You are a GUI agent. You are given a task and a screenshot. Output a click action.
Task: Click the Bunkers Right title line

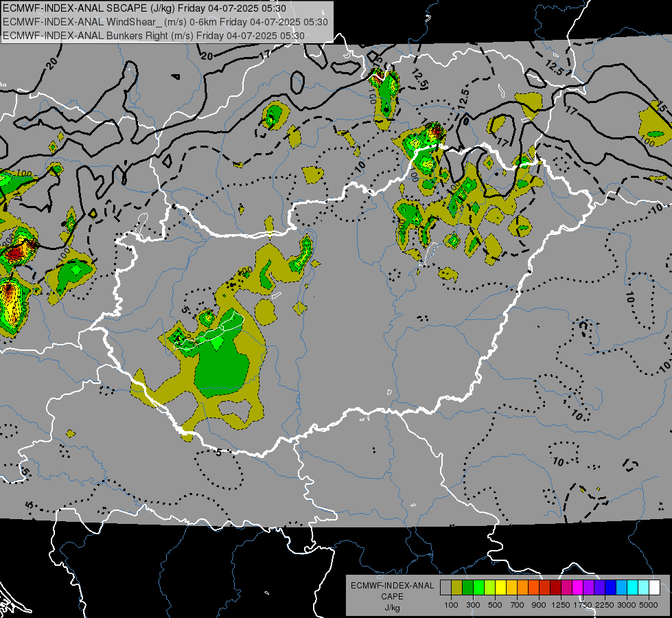point(154,36)
